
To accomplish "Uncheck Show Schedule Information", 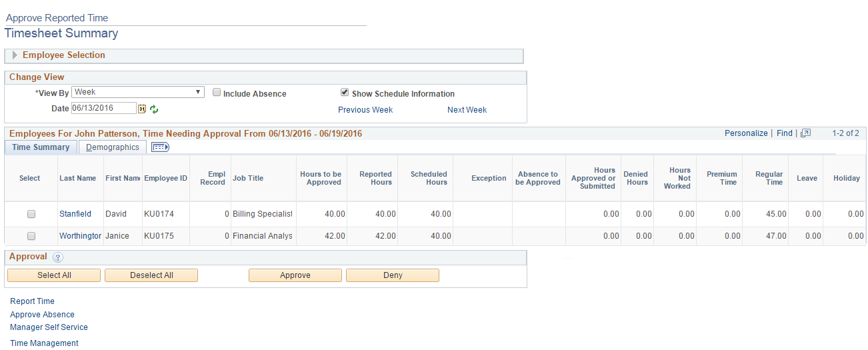I will [345, 93].
